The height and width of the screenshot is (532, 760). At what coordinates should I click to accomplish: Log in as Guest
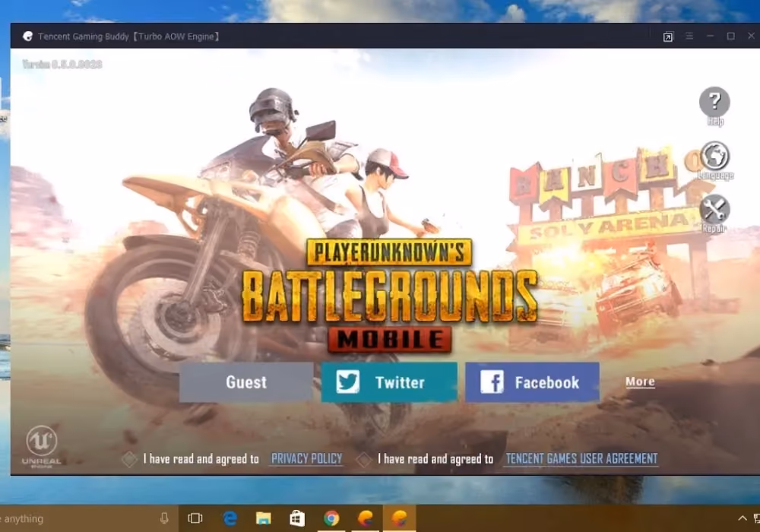pyautogui.click(x=246, y=382)
